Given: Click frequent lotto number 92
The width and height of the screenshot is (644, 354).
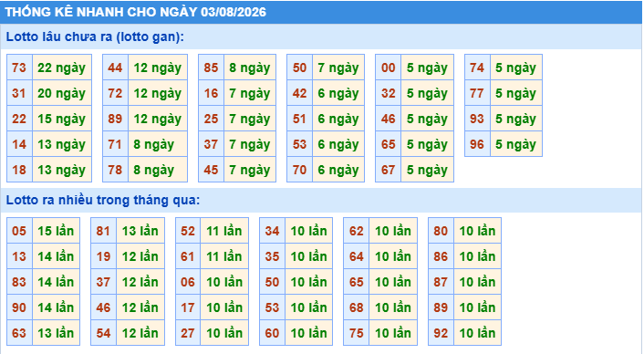Looking at the screenshot, I should [x=441, y=333].
